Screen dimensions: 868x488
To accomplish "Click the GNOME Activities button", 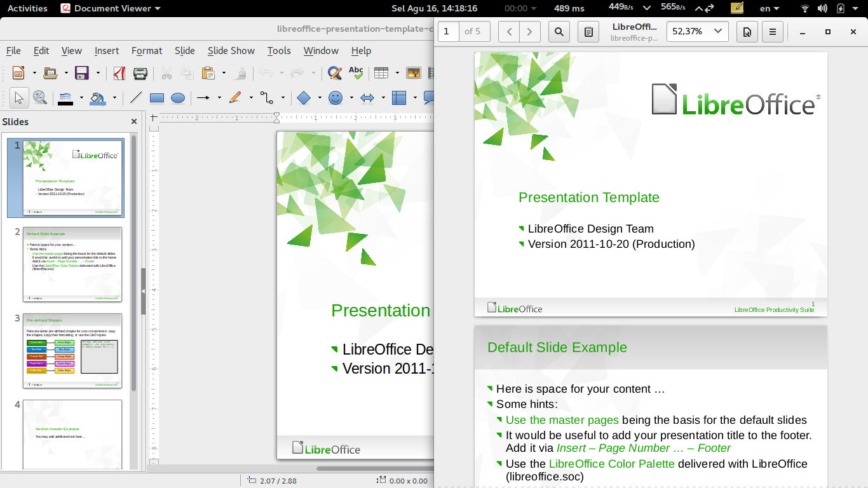I will click(27, 8).
